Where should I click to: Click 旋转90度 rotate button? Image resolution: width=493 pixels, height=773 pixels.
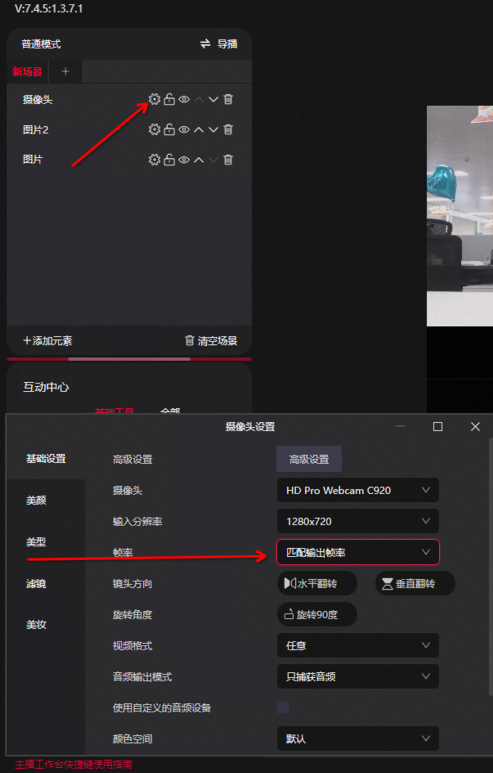[317, 615]
